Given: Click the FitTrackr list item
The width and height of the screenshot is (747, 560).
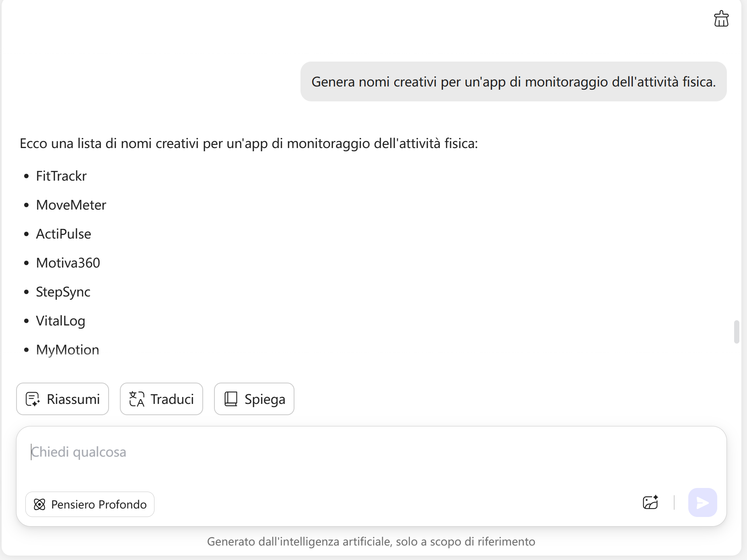Looking at the screenshot, I should click(61, 176).
